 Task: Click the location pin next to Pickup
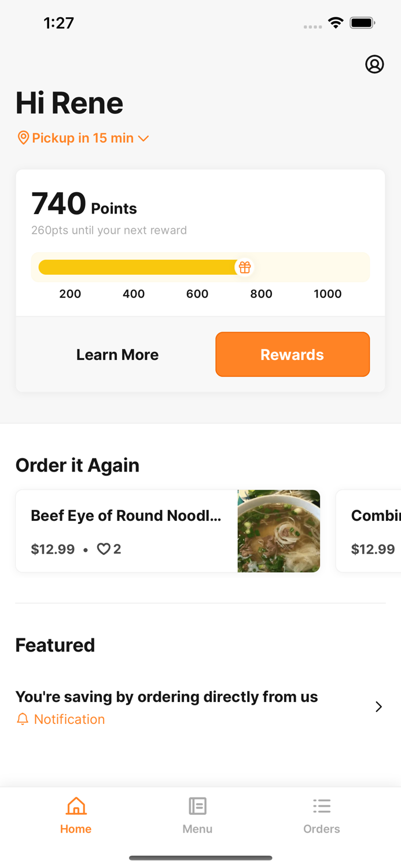click(23, 138)
